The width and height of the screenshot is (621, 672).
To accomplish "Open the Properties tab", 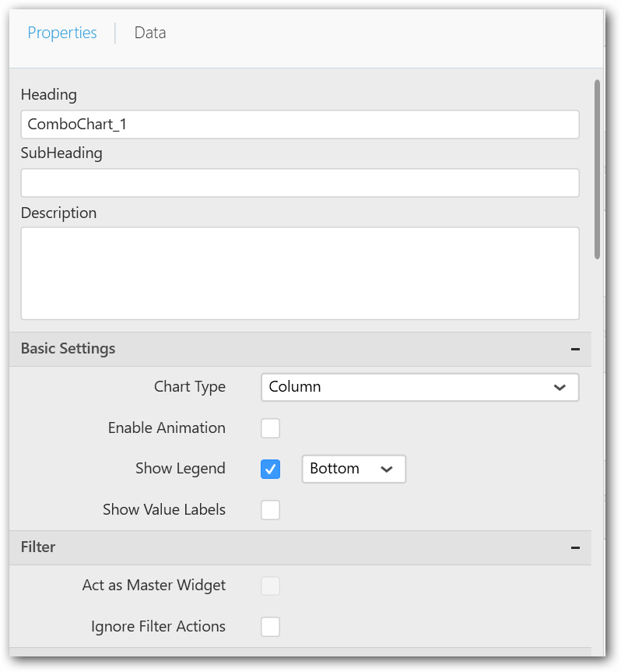I will point(62,33).
